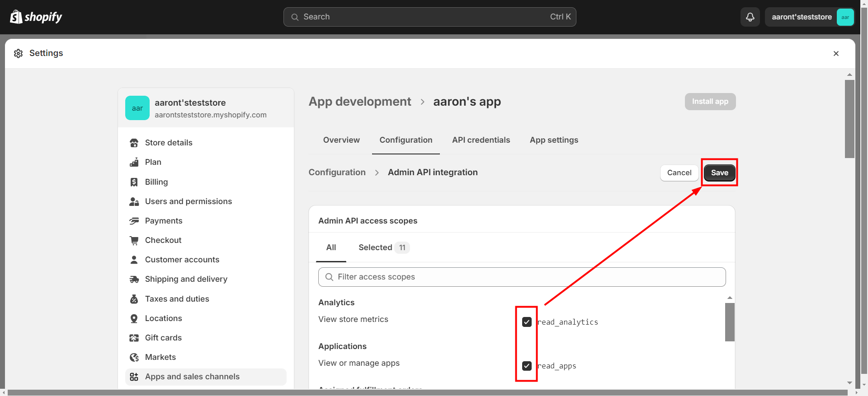Click the View store metrics text
The image size is (868, 396).
pos(353,319)
